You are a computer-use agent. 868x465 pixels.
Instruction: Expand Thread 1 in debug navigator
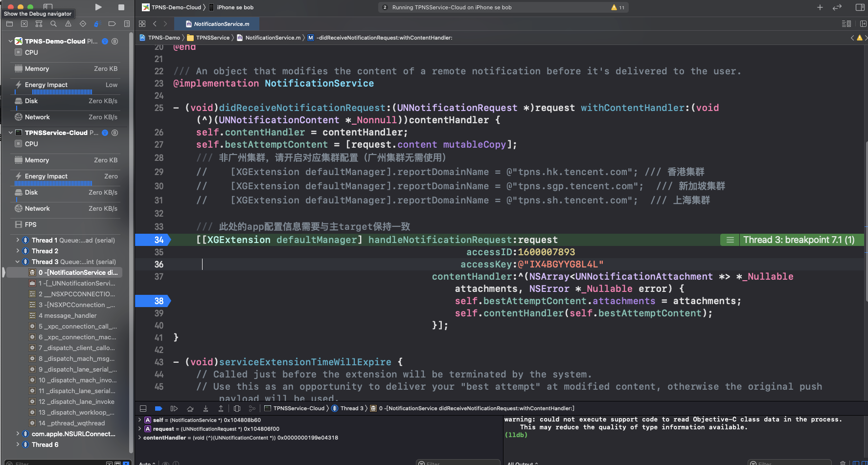[18, 241]
